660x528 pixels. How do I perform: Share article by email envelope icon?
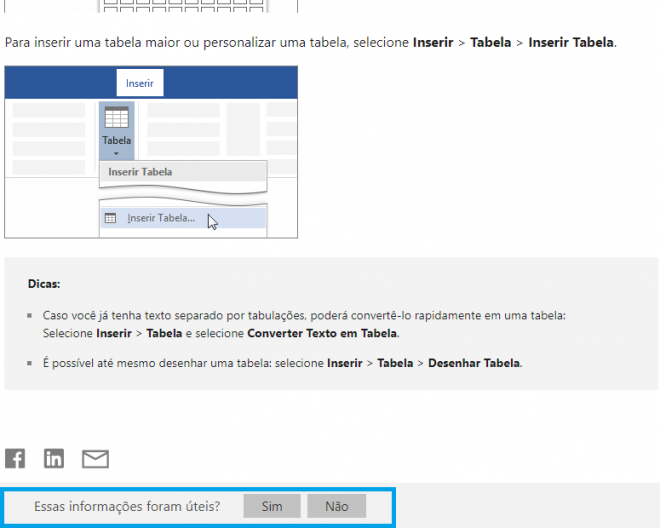[95, 459]
